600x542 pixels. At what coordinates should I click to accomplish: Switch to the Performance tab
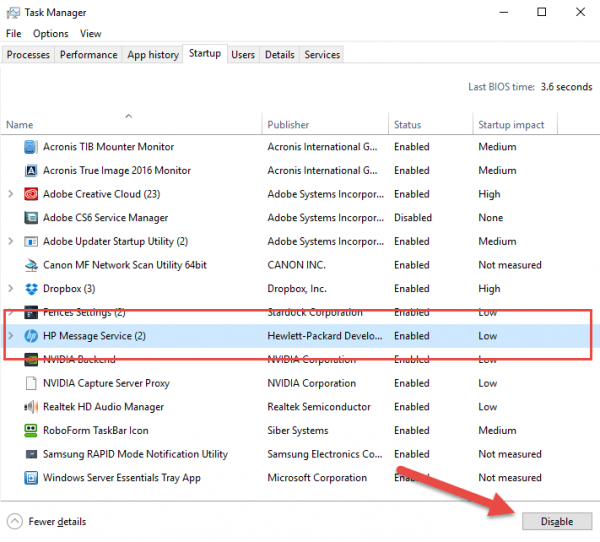(88, 54)
